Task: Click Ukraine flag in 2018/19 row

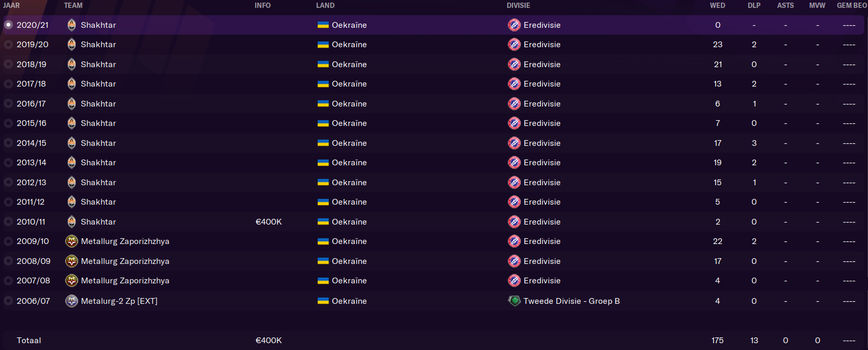Action: 323,65
